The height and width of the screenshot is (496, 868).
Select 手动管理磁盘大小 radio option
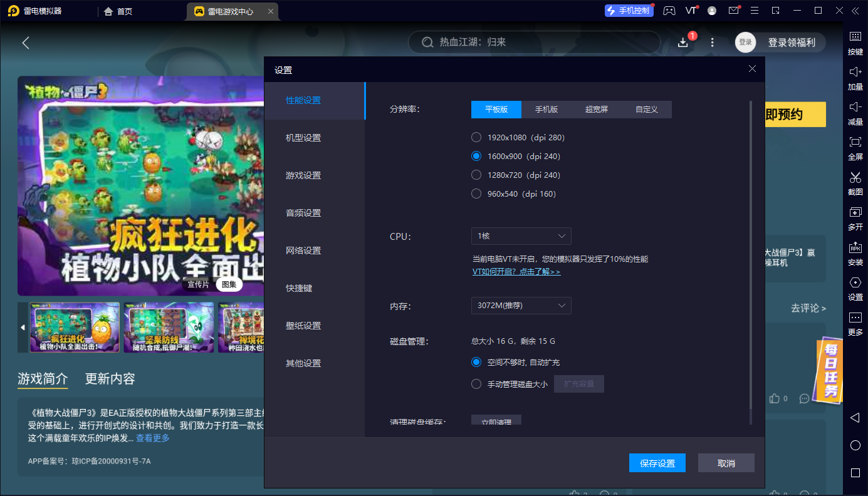point(476,384)
